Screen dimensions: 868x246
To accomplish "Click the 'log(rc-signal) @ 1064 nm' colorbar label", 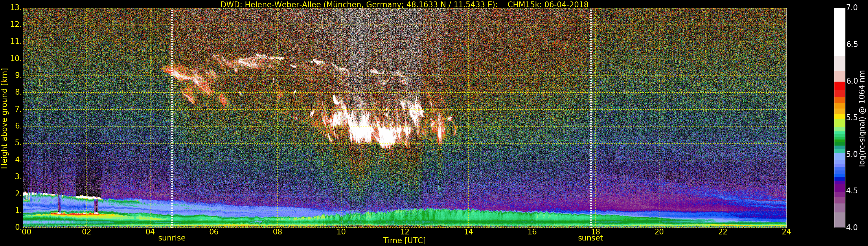I will coord(862,118).
